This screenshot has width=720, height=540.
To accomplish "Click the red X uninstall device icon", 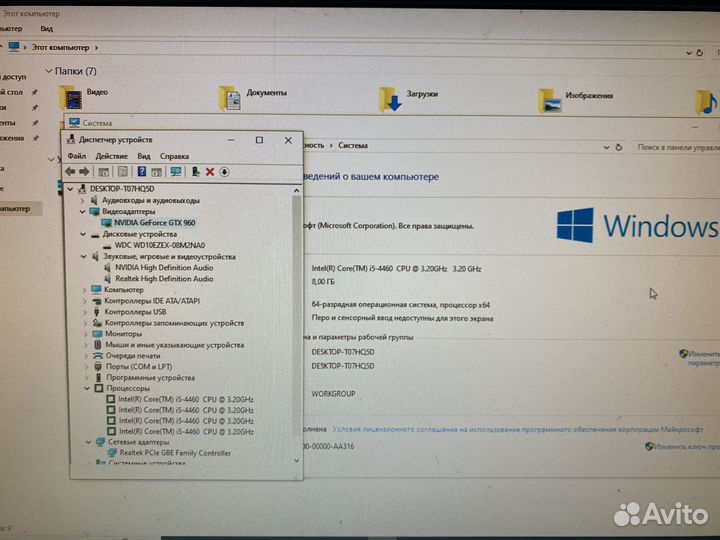I will (210, 172).
